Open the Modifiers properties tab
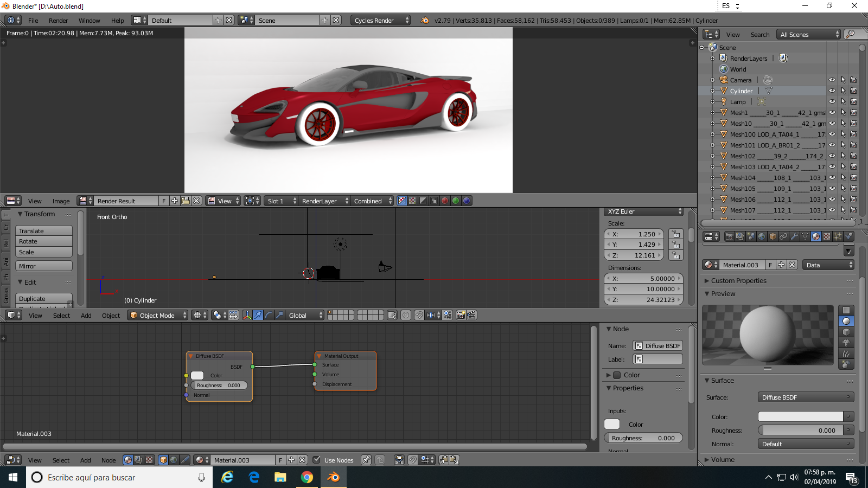868x488 pixels. coord(794,237)
